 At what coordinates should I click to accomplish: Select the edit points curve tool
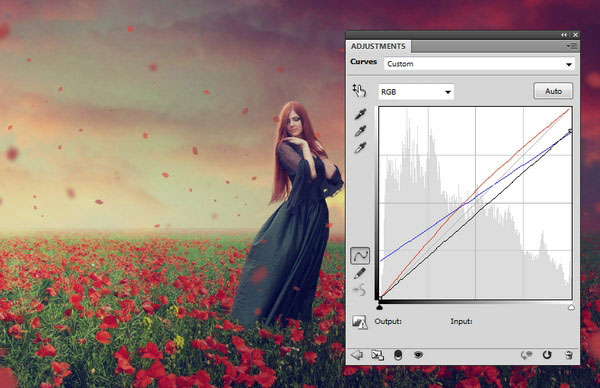click(x=360, y=255)
